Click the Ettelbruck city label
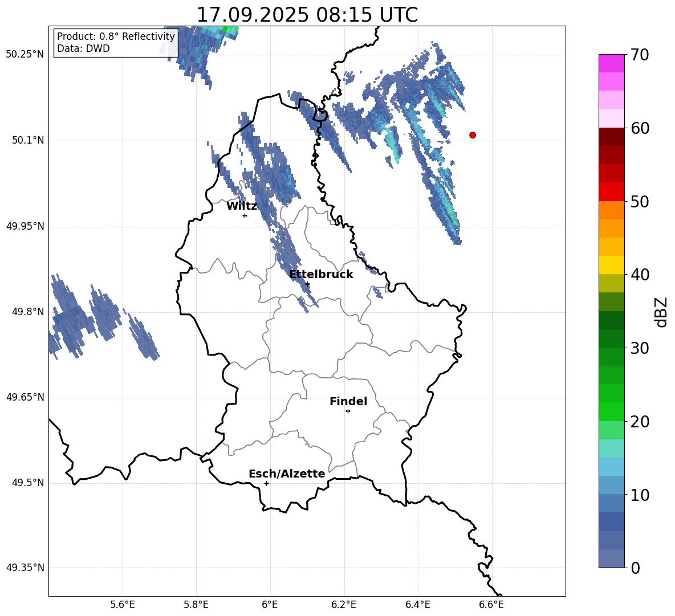This screenshot has height=616, width=675. [x=321, y=275]
